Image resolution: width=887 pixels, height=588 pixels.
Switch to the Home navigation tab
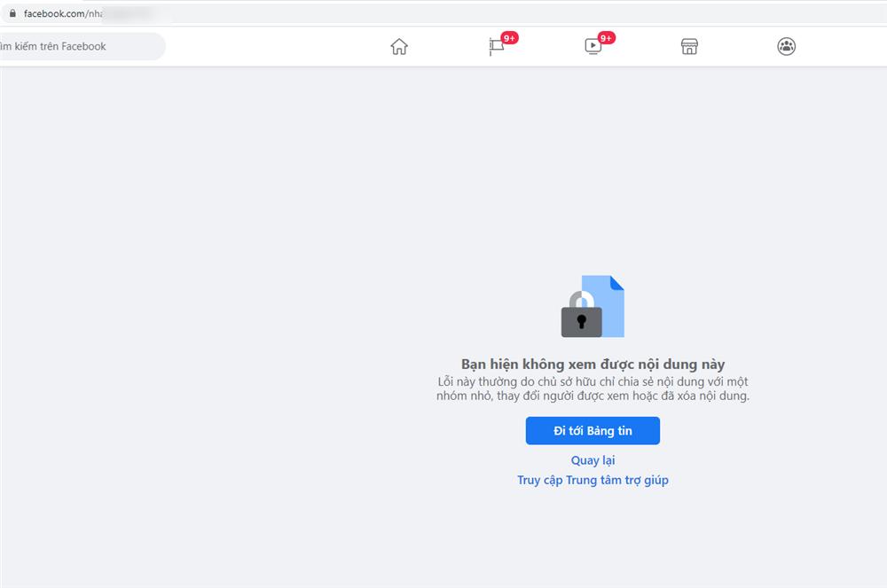(398, 46)
